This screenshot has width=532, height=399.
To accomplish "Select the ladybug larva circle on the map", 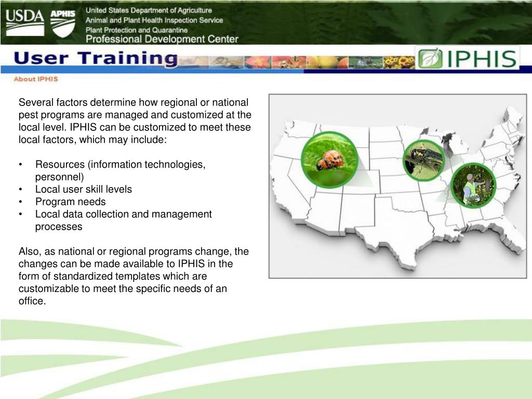I will [x=329, y=159].
